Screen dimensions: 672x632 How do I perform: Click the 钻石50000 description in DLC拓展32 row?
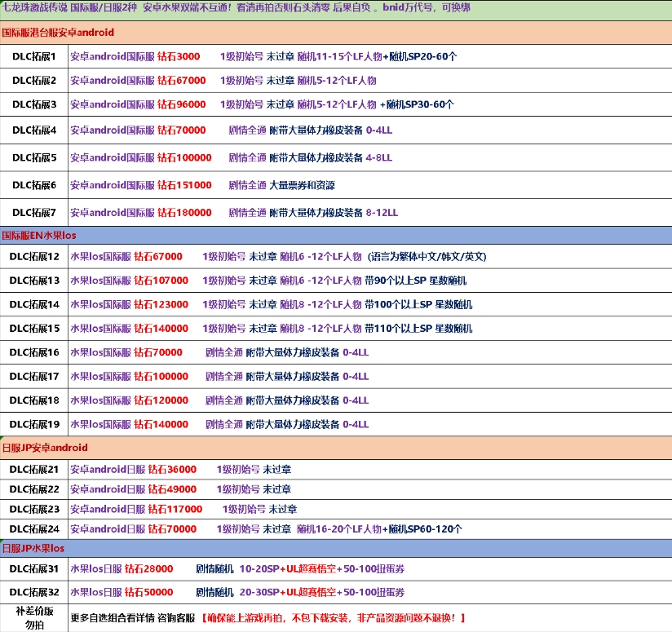tap(237, 592)
